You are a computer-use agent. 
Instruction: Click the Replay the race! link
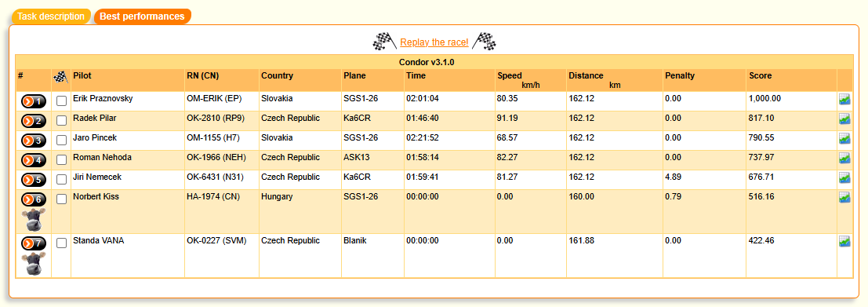pyautogui.click(x=434, y=42)
